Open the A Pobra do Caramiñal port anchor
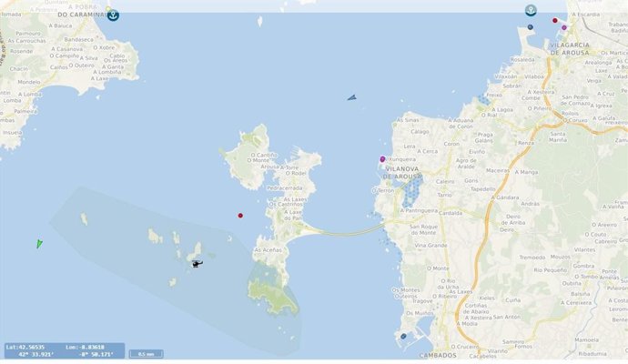The height and width of the screenshot is (364, 628). click(113, 15)
